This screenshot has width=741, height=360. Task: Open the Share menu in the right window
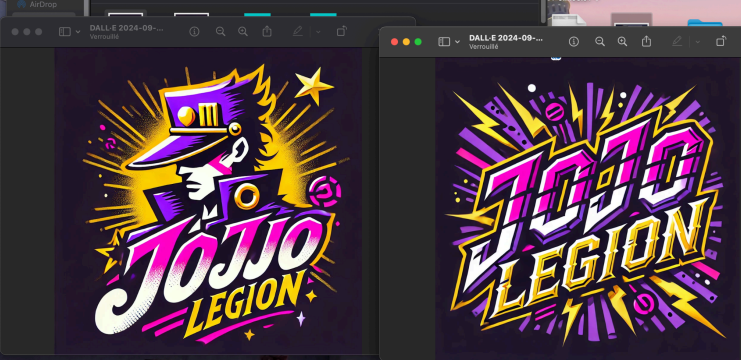[x=646, y=42]
